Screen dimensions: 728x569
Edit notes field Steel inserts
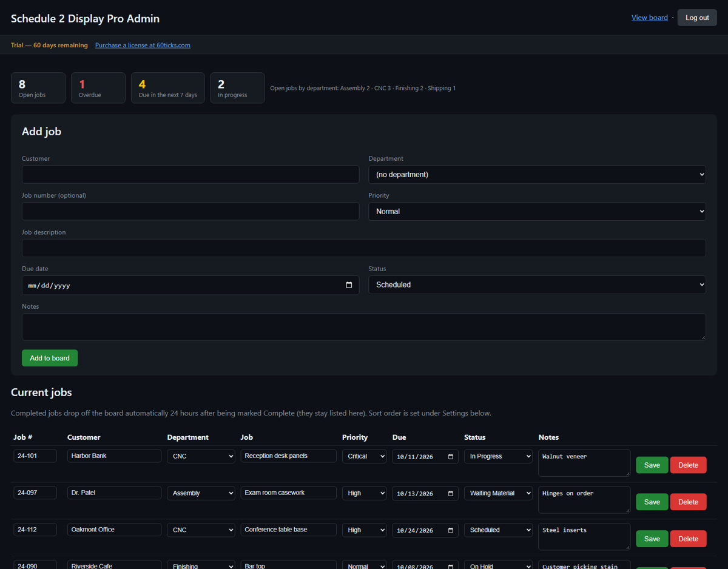click(584, 536)
